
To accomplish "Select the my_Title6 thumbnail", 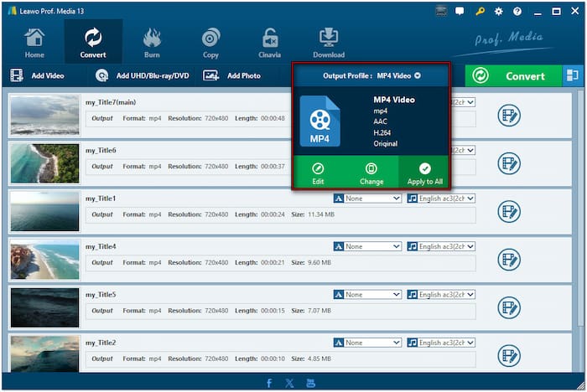I will coord(45,163).
